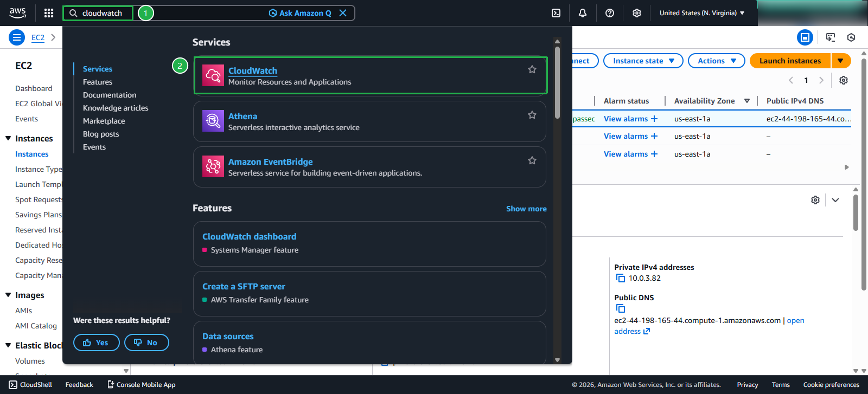Image resolution: width=868 pixels, height=394 pixels.
Task: Open Data sources Athena feature
Action: point(228,336)
